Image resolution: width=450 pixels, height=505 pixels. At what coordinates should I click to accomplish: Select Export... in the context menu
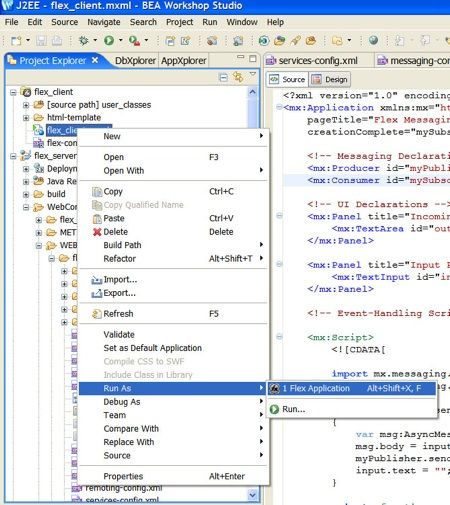coord(173,293)
